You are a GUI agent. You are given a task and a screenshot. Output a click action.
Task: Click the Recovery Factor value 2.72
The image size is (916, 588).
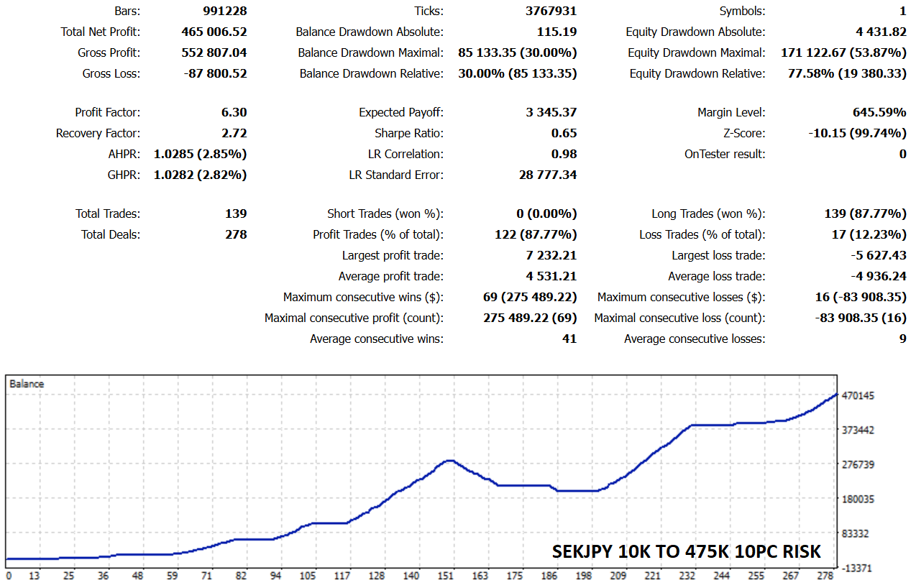[x=234, y=134]
